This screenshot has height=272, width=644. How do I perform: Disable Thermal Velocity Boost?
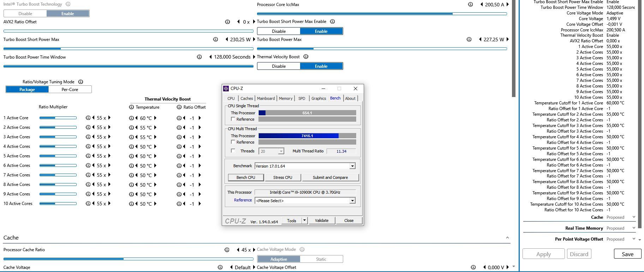click(279, 66)
